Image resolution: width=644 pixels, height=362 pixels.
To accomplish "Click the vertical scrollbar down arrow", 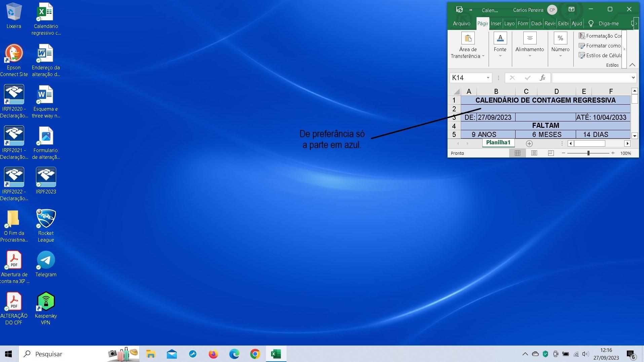I will click(x=635, y=136).
